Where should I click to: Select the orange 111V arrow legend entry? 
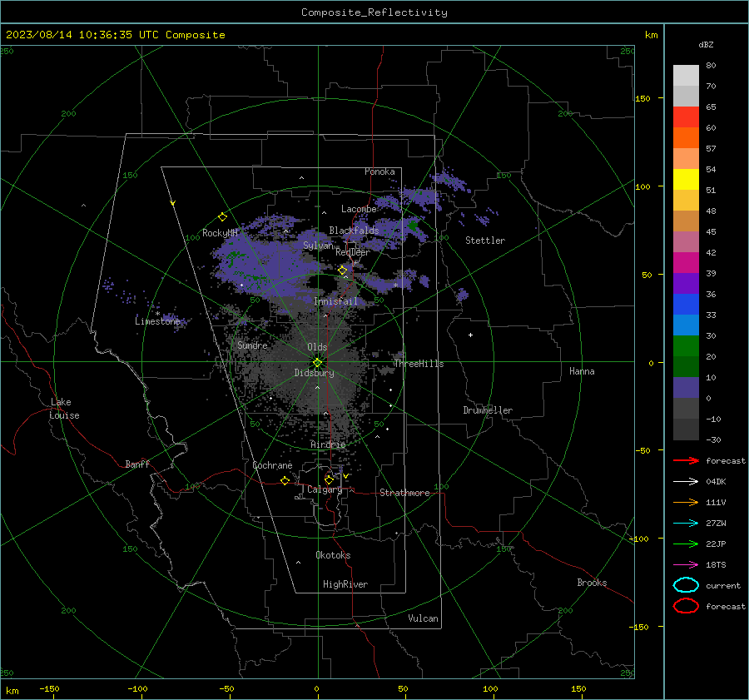[686, 502]
